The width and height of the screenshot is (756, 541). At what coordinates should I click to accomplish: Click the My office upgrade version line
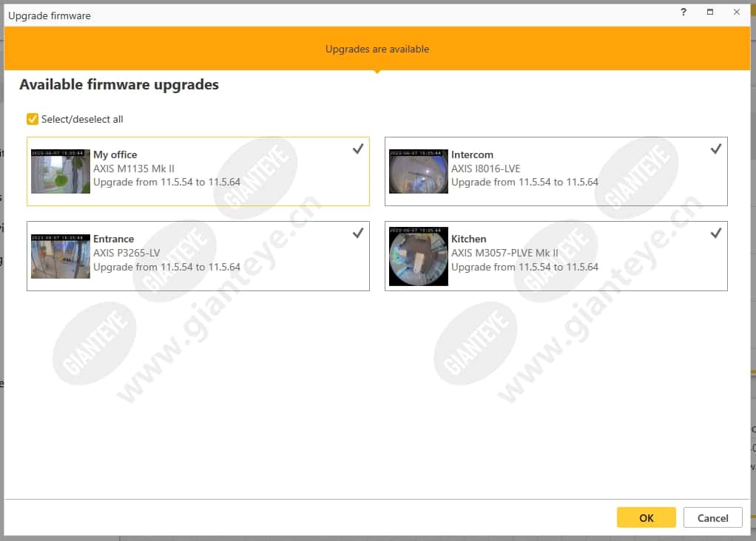click(167, 182)
